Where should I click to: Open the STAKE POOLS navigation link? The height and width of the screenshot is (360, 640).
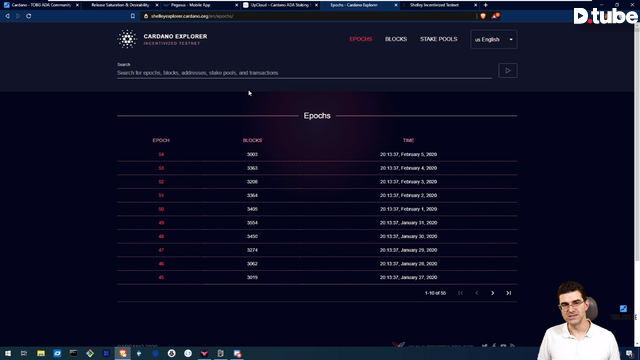[x=439, y=39]
